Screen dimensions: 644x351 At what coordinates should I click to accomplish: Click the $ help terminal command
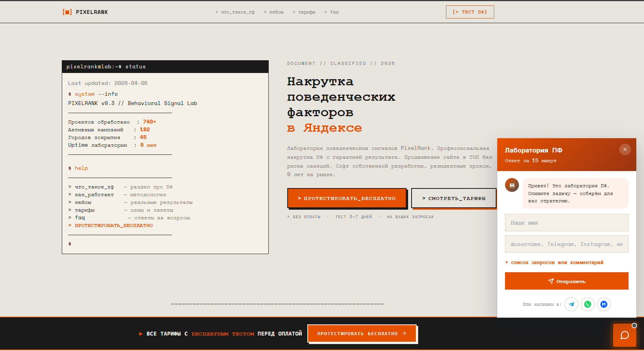coord(78,168)
